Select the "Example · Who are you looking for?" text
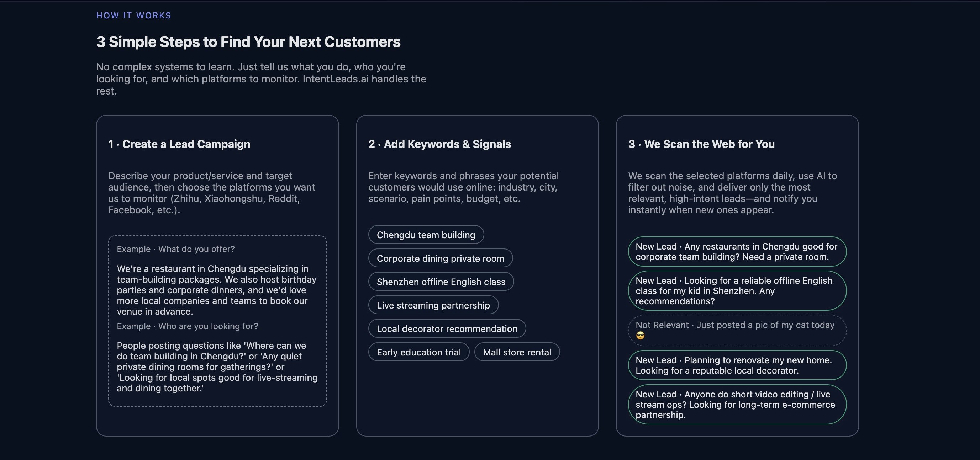This screenshot has height=460, width=980. 188,326
